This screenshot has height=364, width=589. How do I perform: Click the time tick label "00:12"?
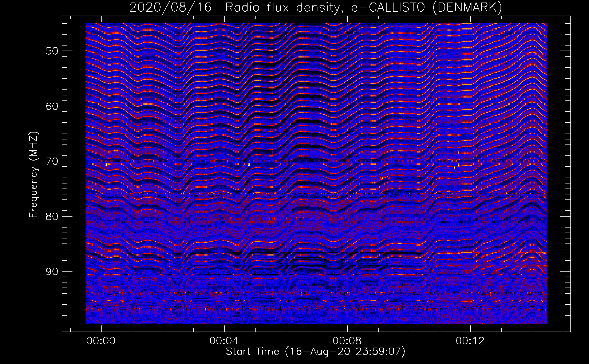point(470,341)
